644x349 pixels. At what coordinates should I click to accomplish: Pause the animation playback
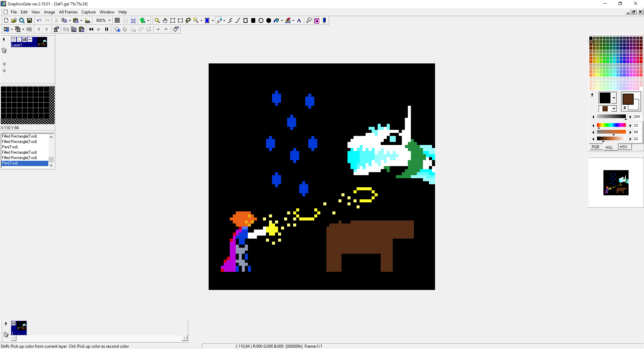click(107, 29)
